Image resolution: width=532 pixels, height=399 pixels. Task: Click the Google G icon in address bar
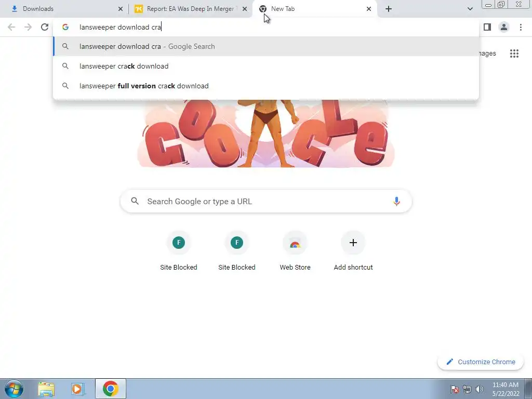65,27
